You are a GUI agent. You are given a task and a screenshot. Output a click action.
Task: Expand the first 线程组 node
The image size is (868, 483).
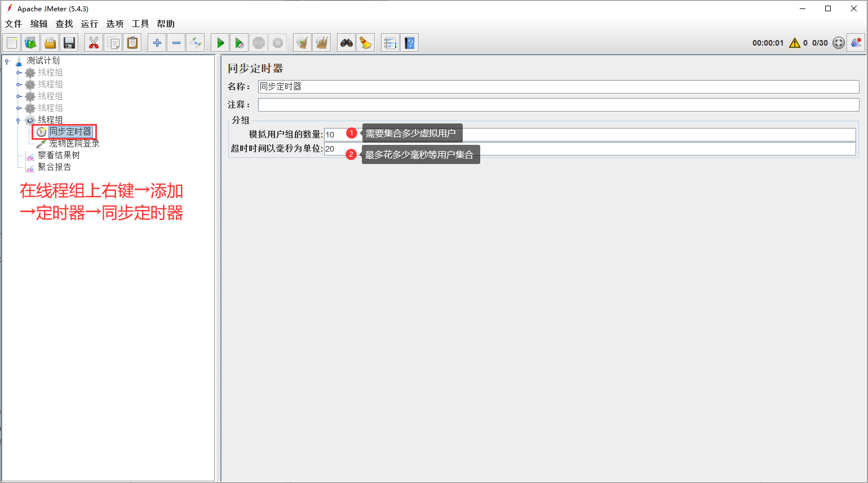click(x=19, y=73)
